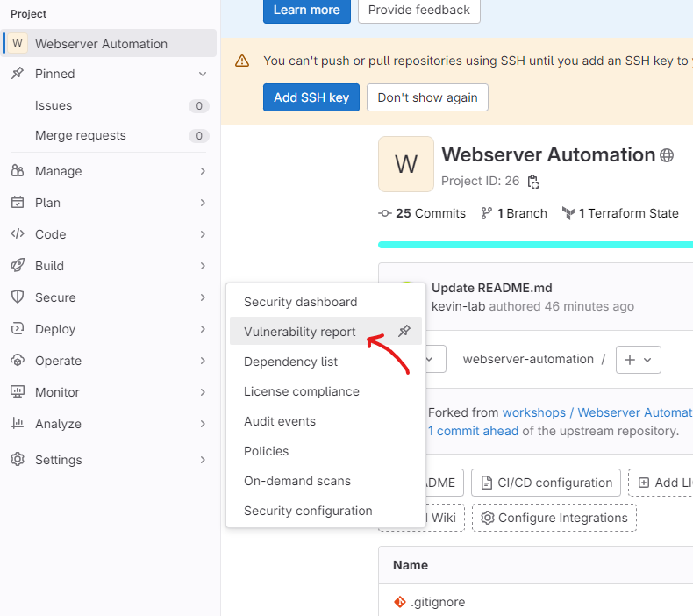This screenshot has height=616, width=693.
Task: Open the 1 Terraform State link
Action: [x=620, y=213]
